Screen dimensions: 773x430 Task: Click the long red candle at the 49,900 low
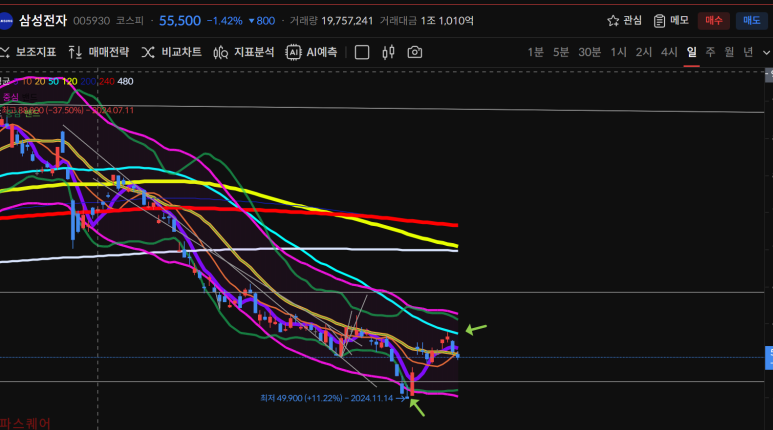[412, 384]
